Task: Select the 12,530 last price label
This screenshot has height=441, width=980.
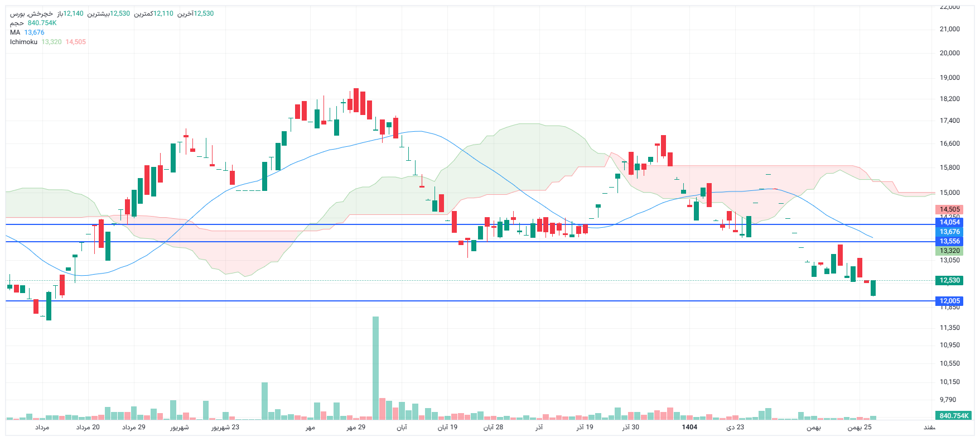Action: click(x=949, y=280)
